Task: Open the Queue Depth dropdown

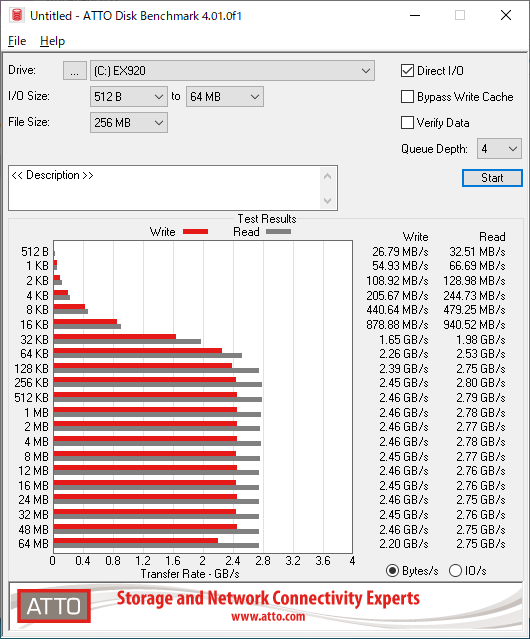Action: (x=499, y=149)
